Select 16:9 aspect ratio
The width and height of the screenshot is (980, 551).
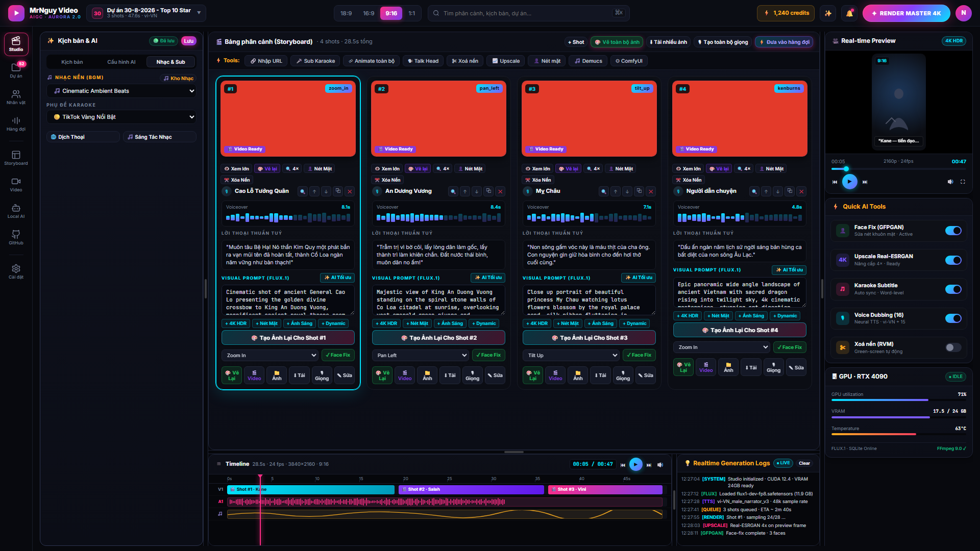click(x=369, y=13)
